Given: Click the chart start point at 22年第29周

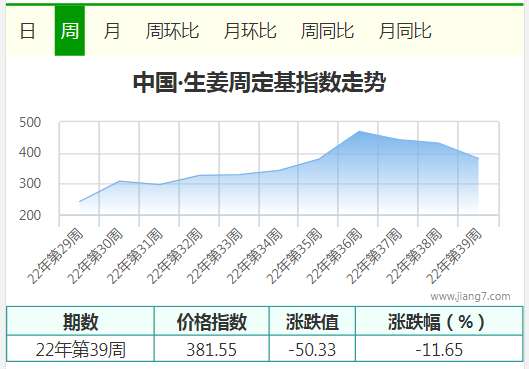Looking at the screenshot, I should click(80, 202).
